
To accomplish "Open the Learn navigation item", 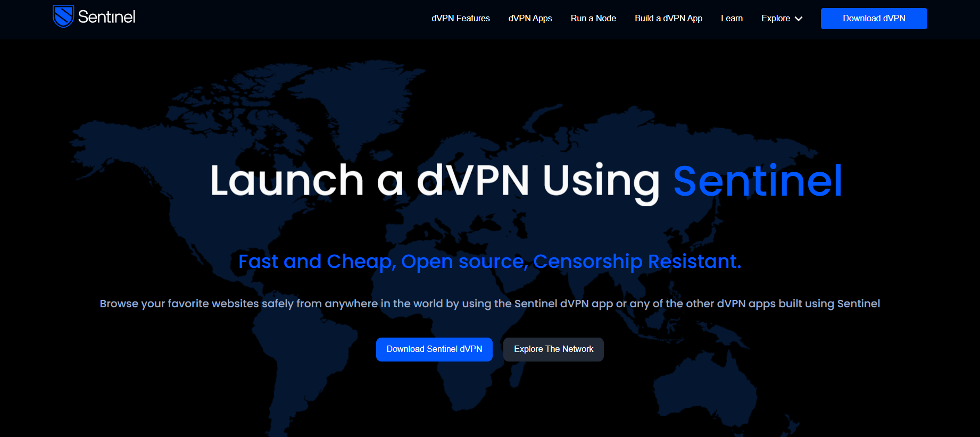I will click(x=732, y=18).
